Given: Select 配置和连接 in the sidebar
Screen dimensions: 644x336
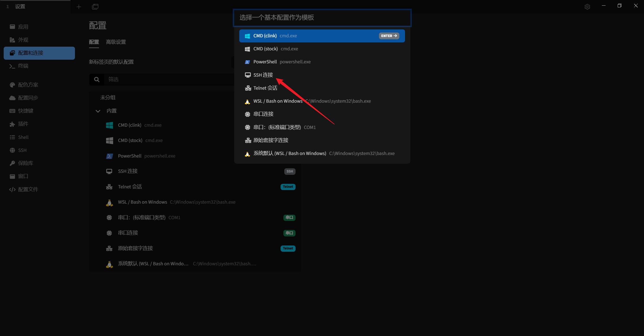Looking at the screenshot, I should point(39,53).
